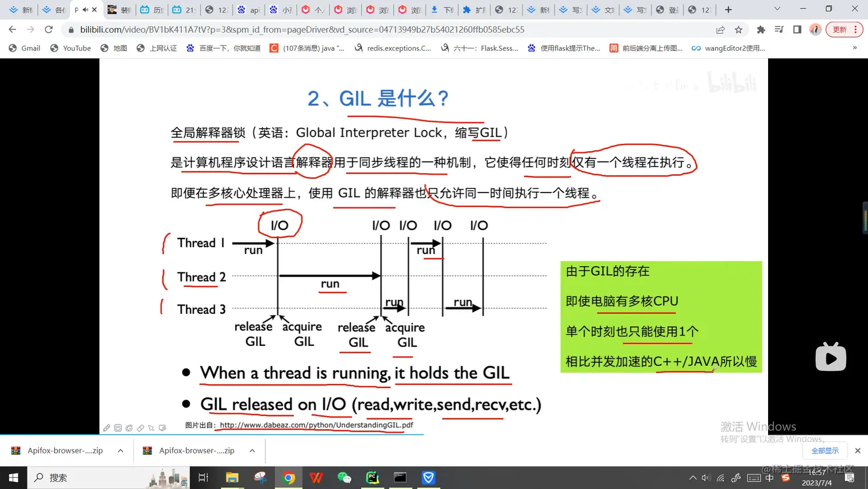Expand the hidden system tray icons
Image resolution: width=868 pixels, height=489 pixels.
[x=693, y=478]
